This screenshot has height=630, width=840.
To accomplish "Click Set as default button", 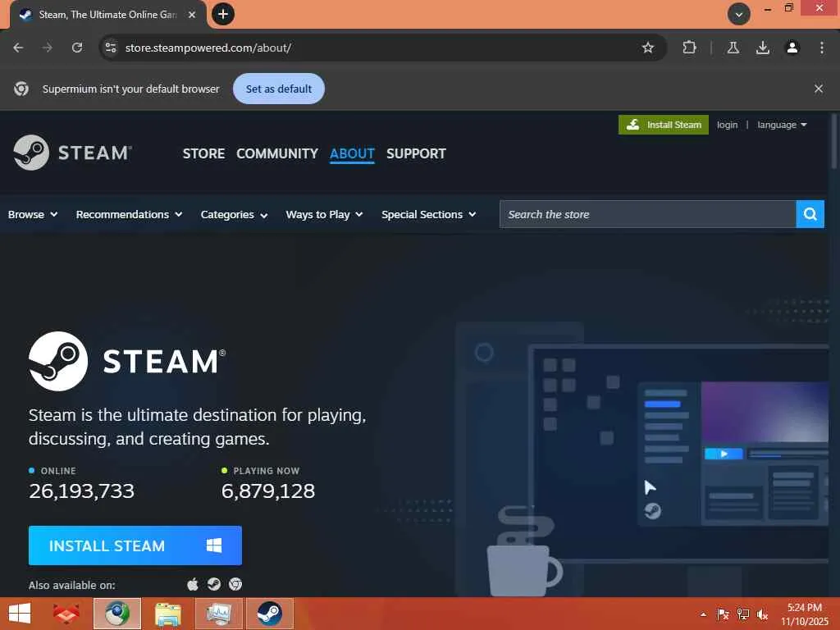I will pyautogui.click(x=279, y=89).
